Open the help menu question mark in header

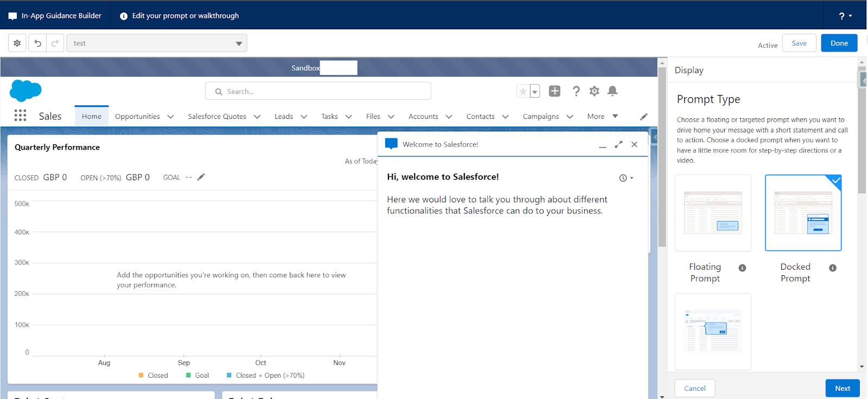point(845,16)
